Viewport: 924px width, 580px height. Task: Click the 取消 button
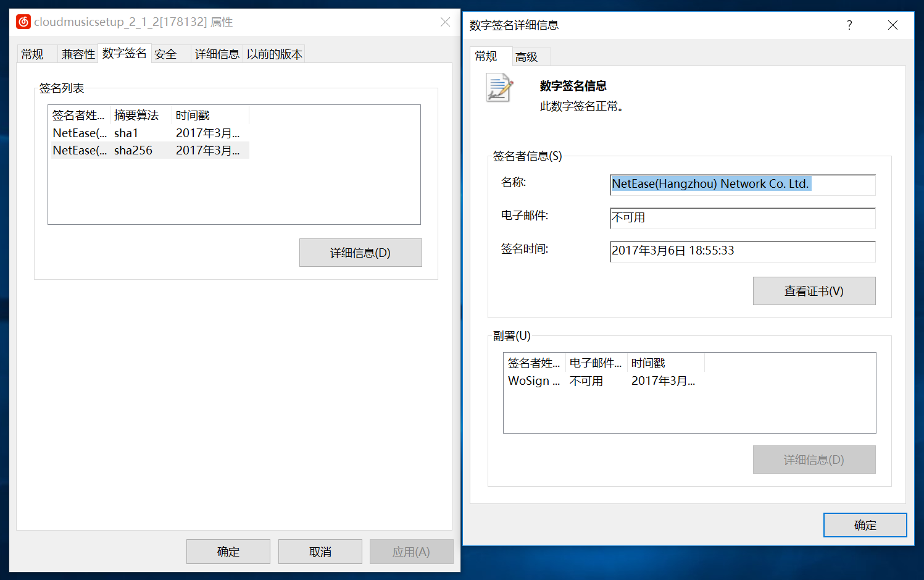click(x=320, y=552)
